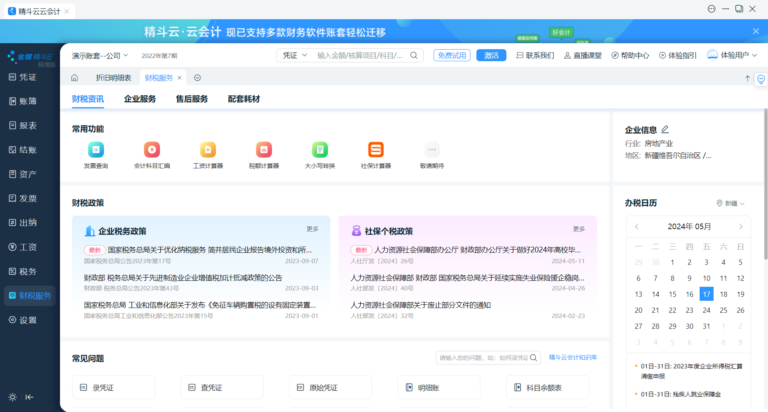Viewport: 768px width, 412px height.
Task: Select 财税服务 in the sidebar
Action: [30, 295]
